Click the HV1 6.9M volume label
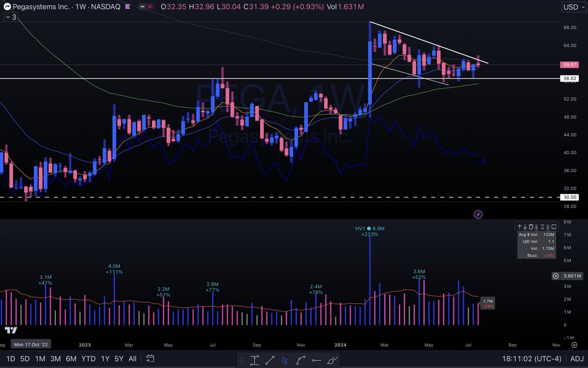 (x=370, y=229)
